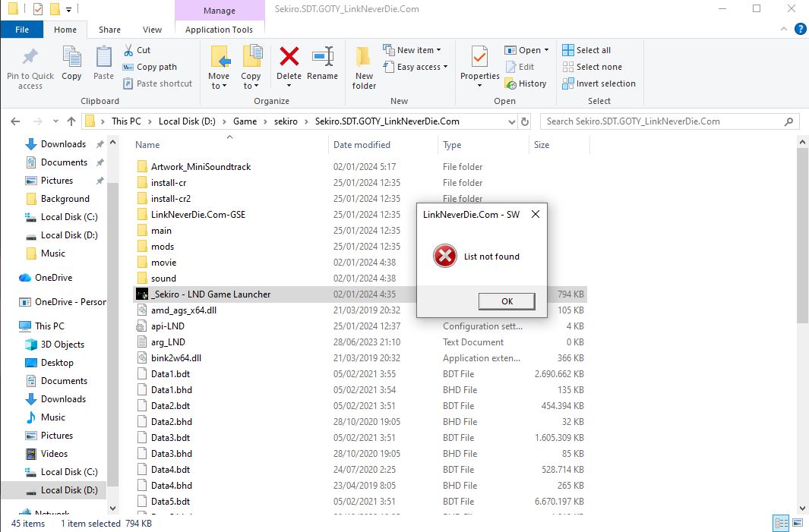809x532 pixels.
Task: Click the Rename ribbon icon
Action: point(323,56)
